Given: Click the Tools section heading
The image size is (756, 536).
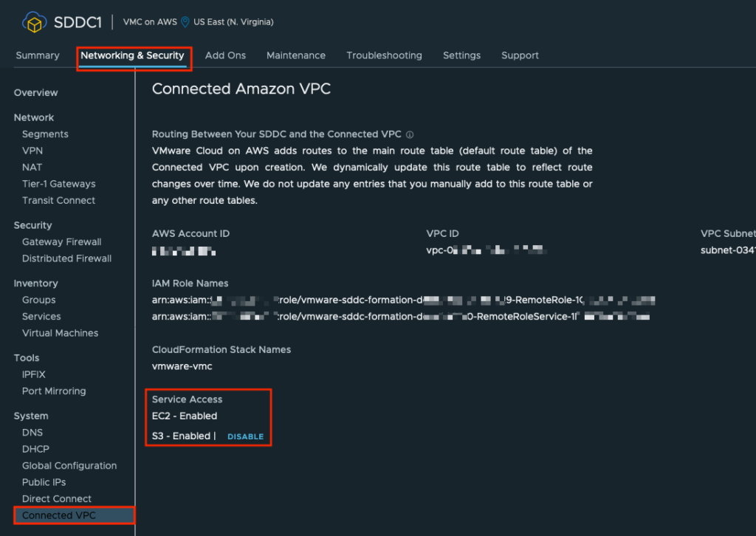Looking at the screenshot, I should click(x=27, y=358).
